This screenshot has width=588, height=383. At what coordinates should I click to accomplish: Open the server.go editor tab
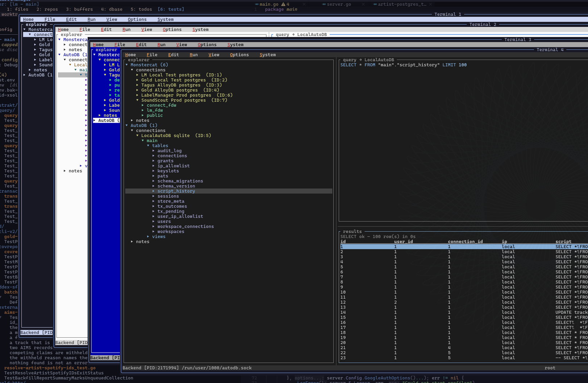(339, 4)
